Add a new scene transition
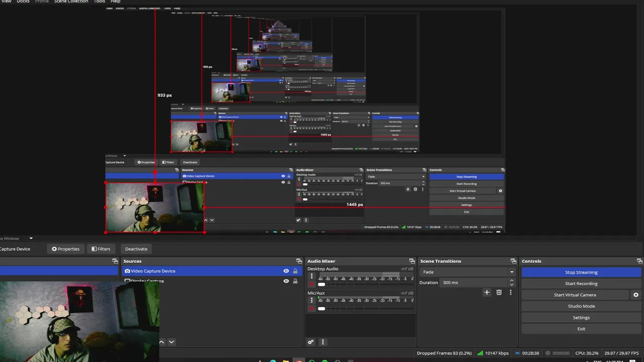 (x=487, y=292)
